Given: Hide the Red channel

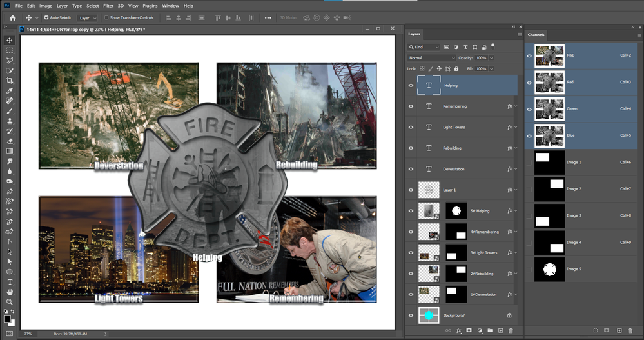Looking at the screenshot, I should (529, 82).
